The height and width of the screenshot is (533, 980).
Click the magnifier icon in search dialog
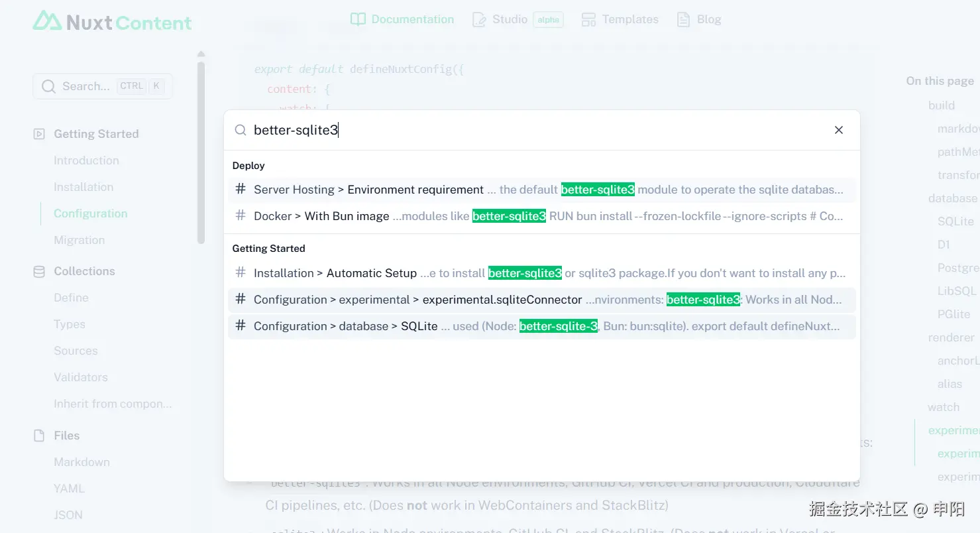pyautogui.click(x=241, y=130)
